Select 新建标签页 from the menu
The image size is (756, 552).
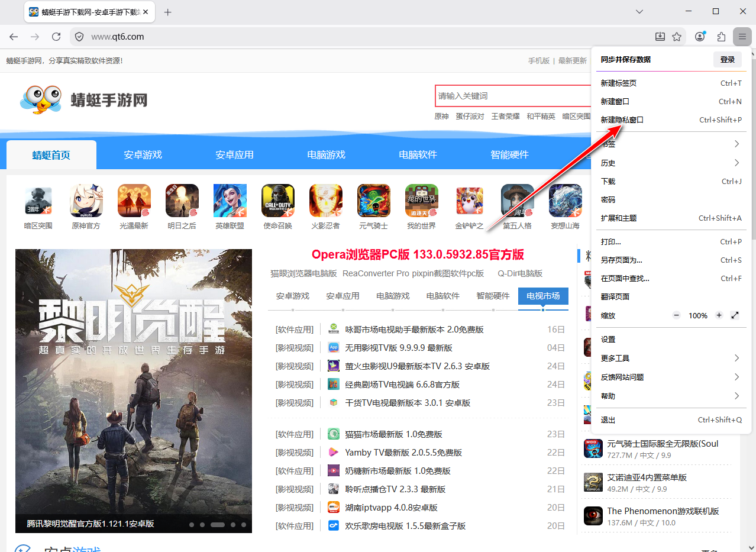[x=671, y=83]
